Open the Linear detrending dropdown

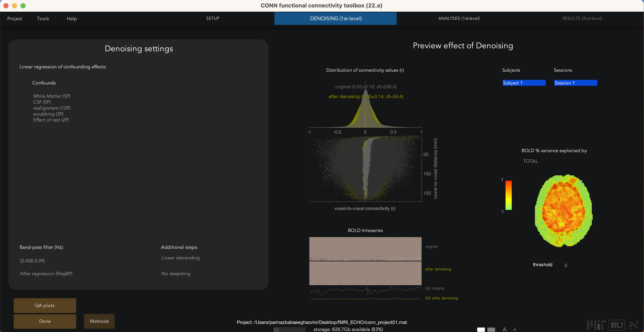[x=180, y=258]
